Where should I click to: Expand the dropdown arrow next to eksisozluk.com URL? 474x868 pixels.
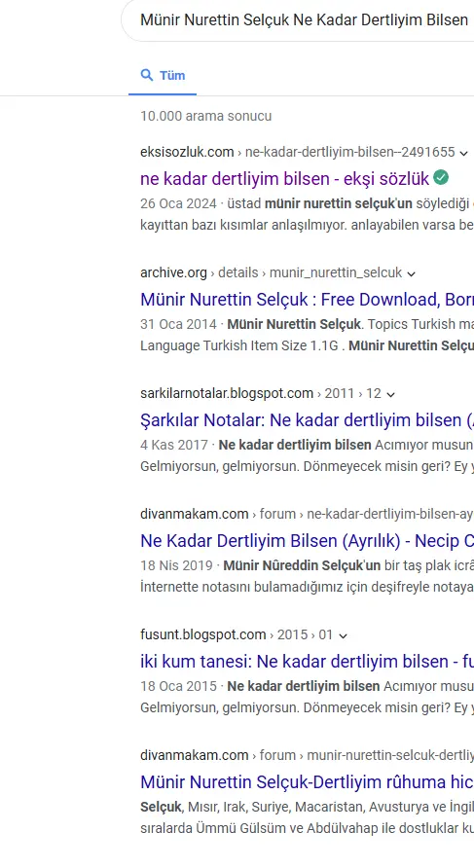coord(464,153)
